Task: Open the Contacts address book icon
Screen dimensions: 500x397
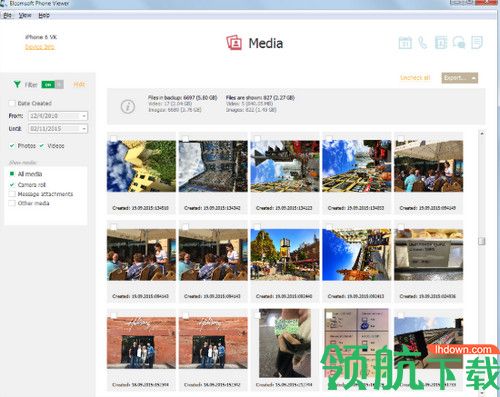Action: (441, 43)
